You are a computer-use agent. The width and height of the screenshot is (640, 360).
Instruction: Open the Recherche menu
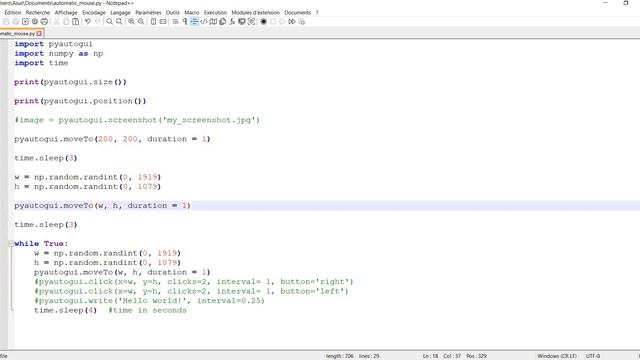click(38, 13)
